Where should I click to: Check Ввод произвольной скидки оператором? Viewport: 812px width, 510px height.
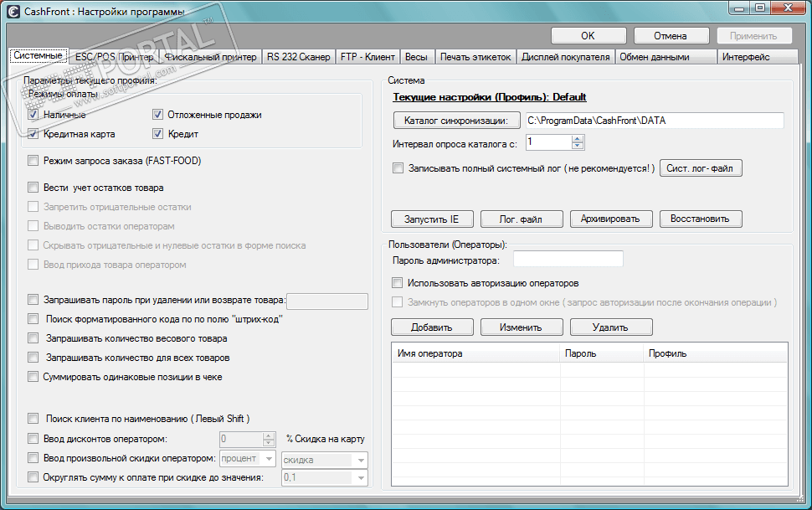[33, 457]
